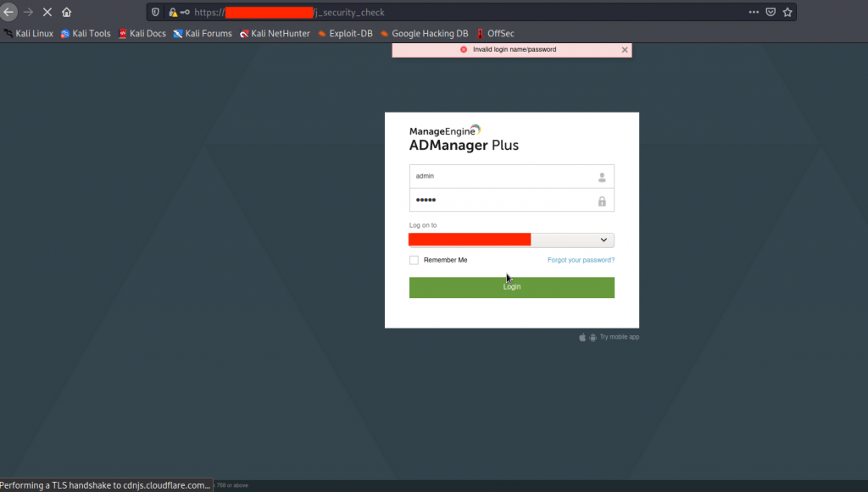Viewport: 868px width, 492px height.
Task: Open the Google Hacking DB bookmark
Action: (x=425, y=33)
